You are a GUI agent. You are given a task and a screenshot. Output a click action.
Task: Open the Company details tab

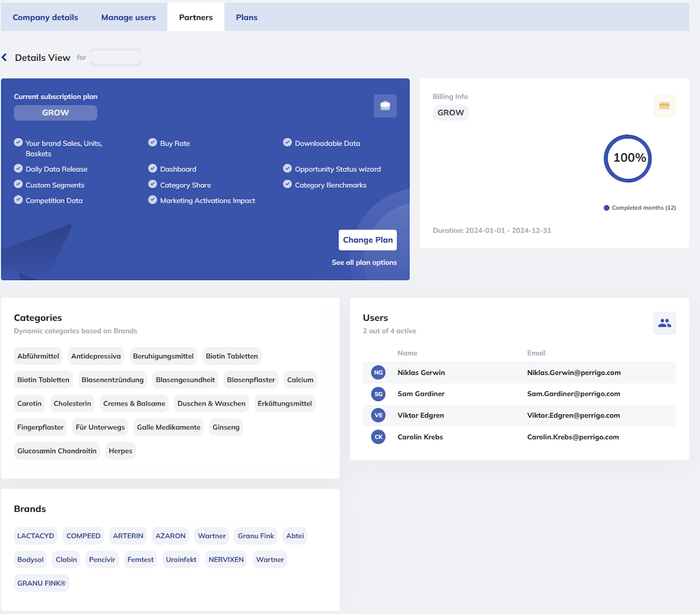point(45,17)
